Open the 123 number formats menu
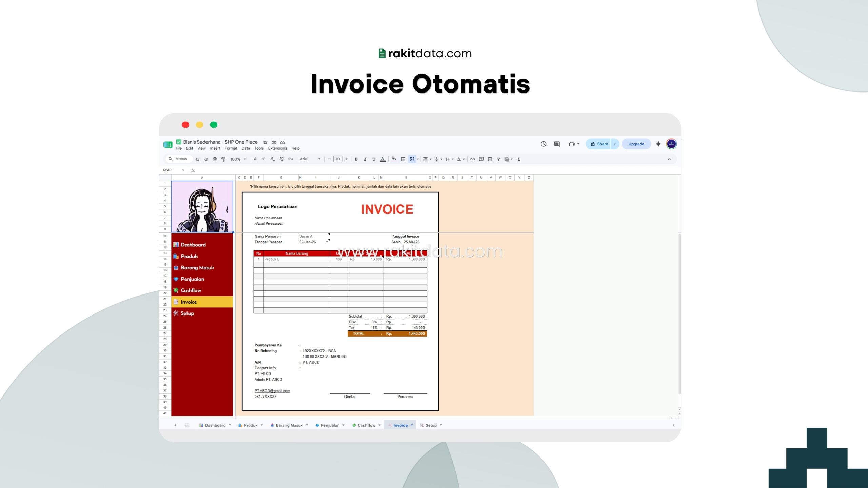Viewport: 868px width, 488px height. pyautogui.click(x=290, y=159)
